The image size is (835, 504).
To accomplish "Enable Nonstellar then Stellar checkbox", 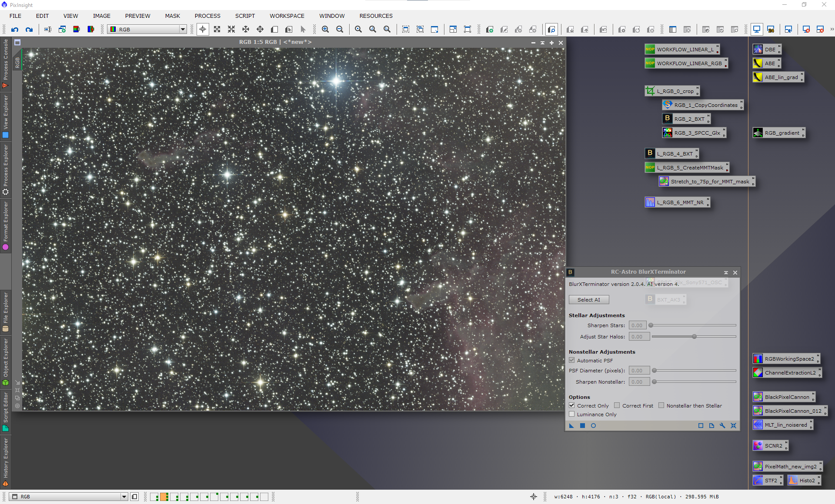I will 661,405.
